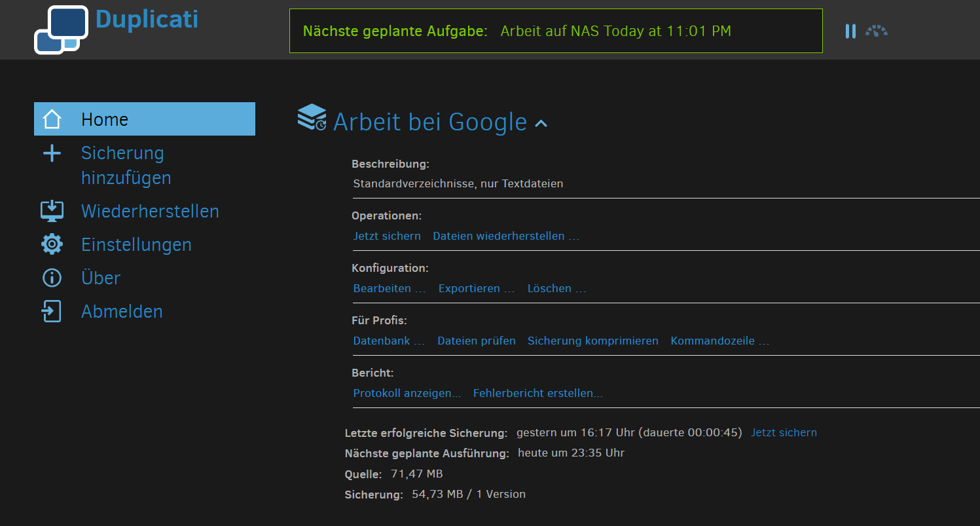
Task: Click the plus icon for Sicherung hinzufügen
Action: click(x=52, y=153)
